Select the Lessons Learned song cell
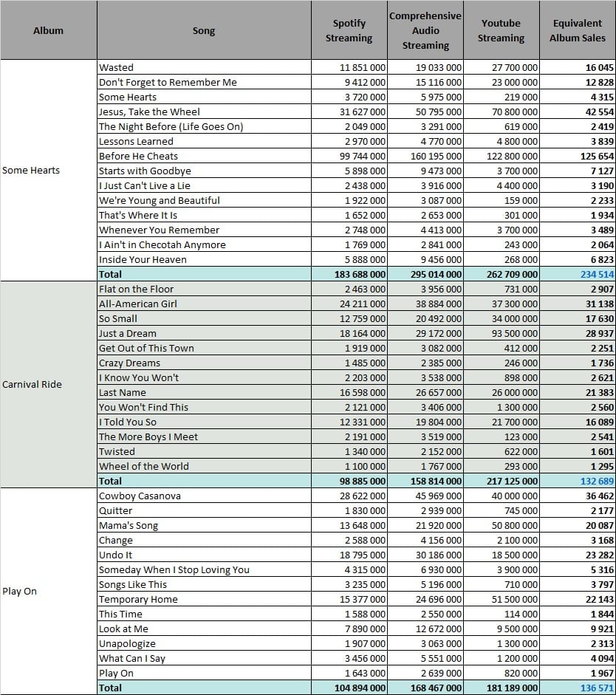The image size is (616, 695). (204, 141)
